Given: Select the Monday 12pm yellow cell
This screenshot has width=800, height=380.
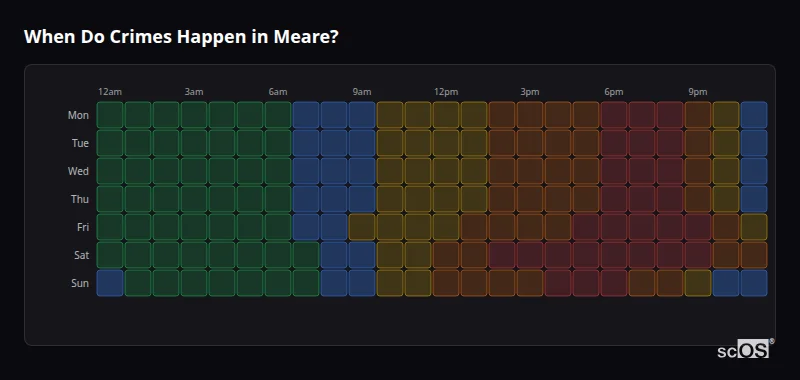Looking at the screenshot, I should tap(446, 115).
